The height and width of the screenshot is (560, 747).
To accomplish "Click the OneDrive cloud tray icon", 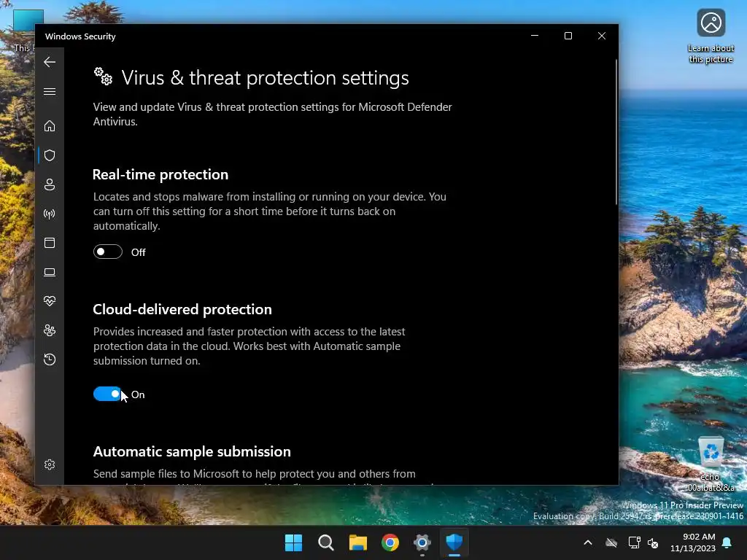I will 611,542.
